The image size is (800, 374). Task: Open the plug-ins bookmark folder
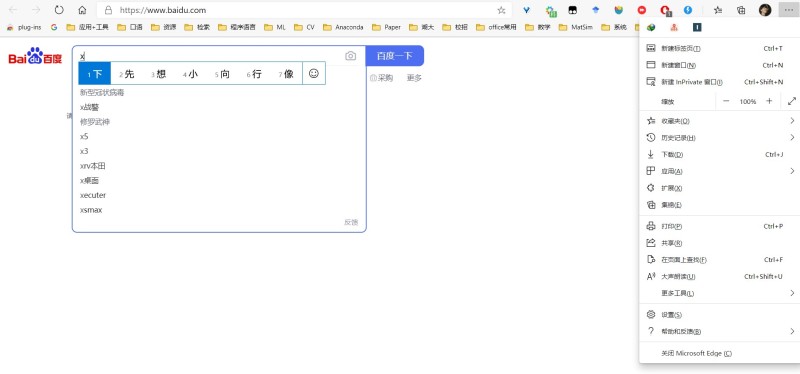coord(24,27)
